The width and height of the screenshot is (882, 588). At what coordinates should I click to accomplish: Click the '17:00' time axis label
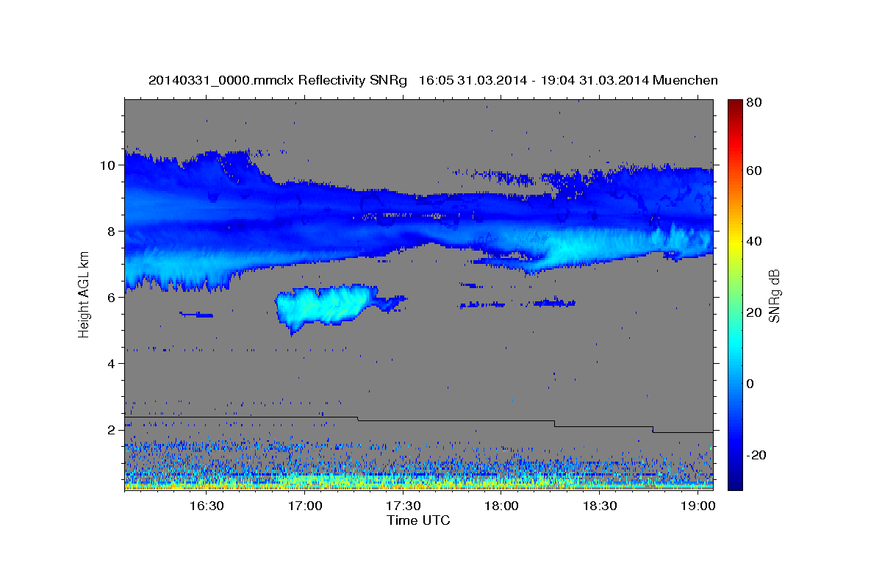point(305,506)
